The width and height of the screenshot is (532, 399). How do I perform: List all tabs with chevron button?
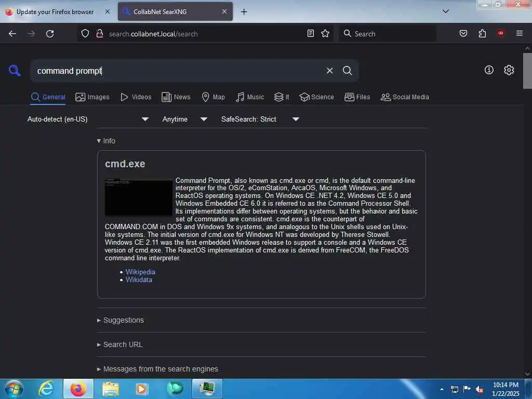pos(446,11)
